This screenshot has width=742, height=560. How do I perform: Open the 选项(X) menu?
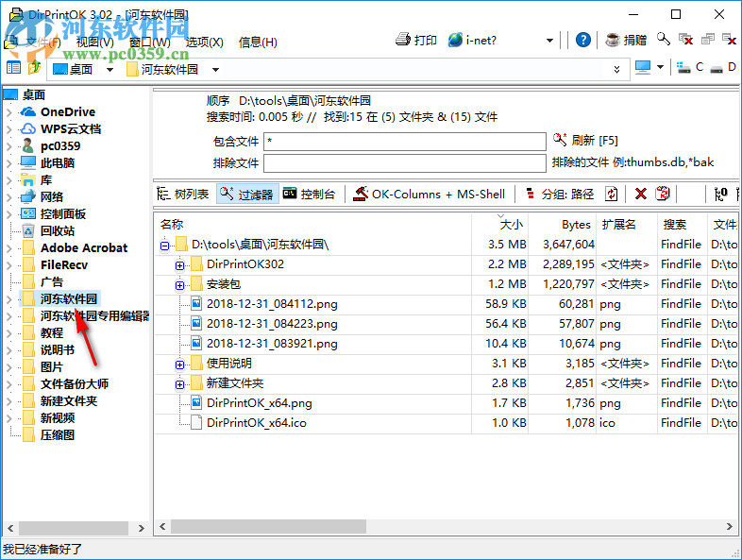point(205,42)
